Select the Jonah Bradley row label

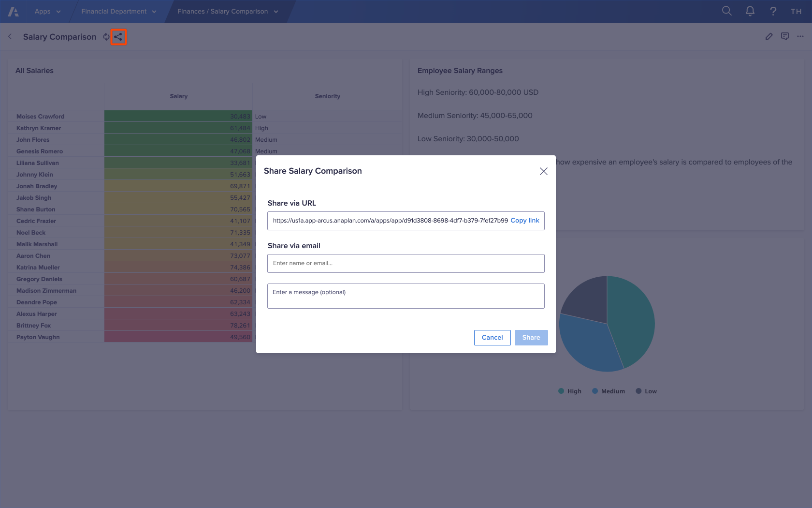37,186
